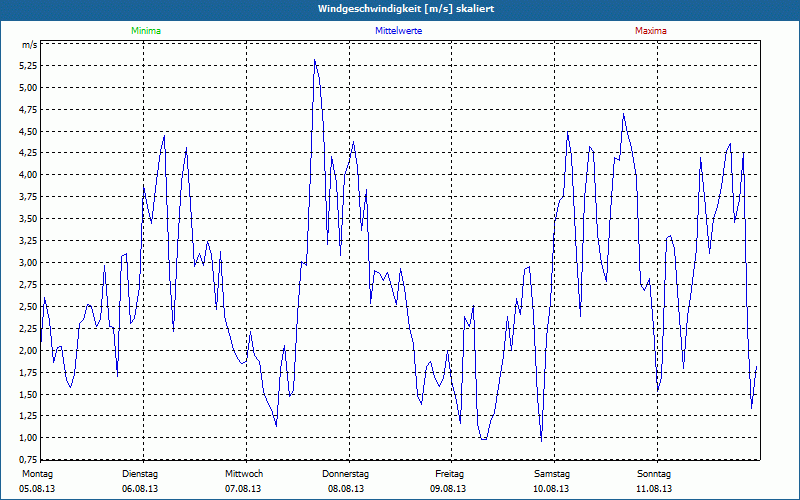Click the Samstag day label
800x500 pixels.
[x=552, y=474]
